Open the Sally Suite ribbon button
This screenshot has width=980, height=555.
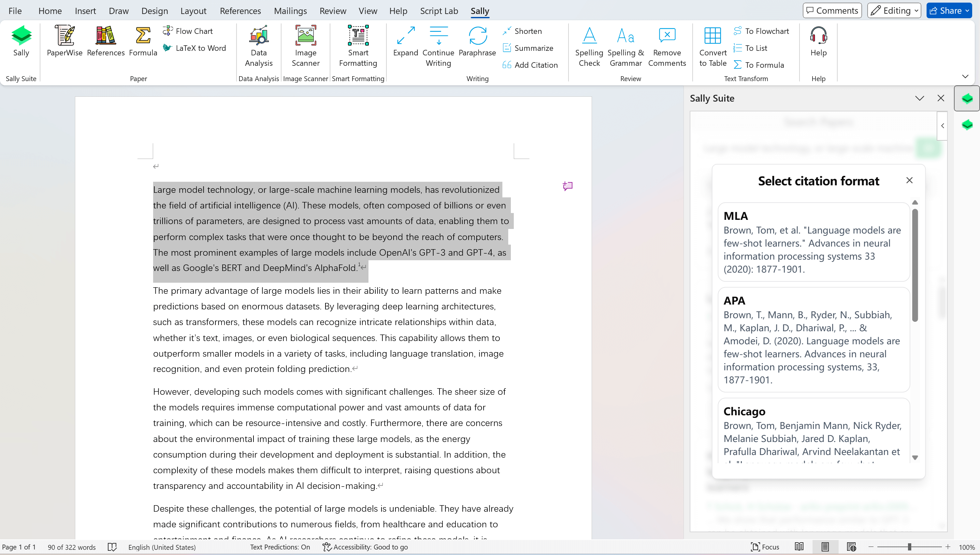[21, 41]
